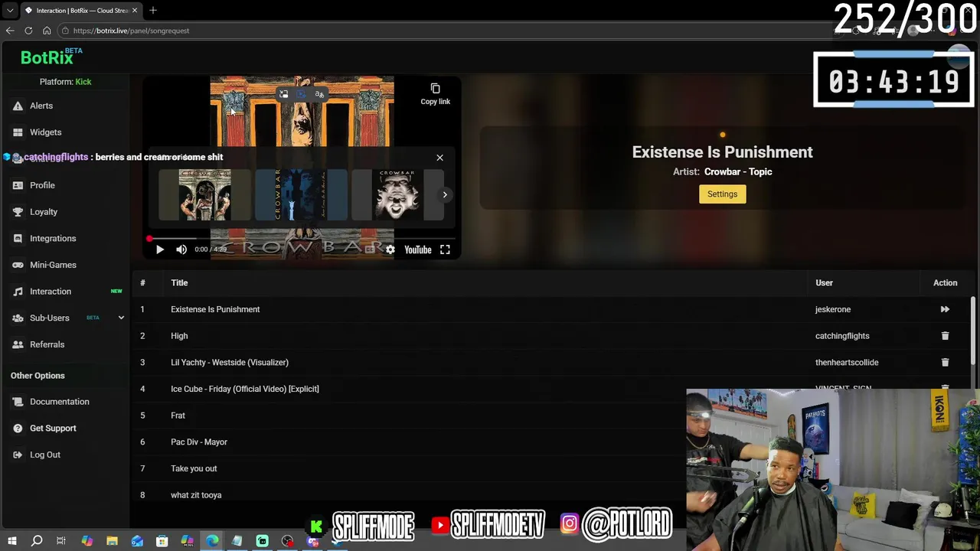Click the address bar URL field
This screenshot has height=551, width=980.
(x=444, y=31)
